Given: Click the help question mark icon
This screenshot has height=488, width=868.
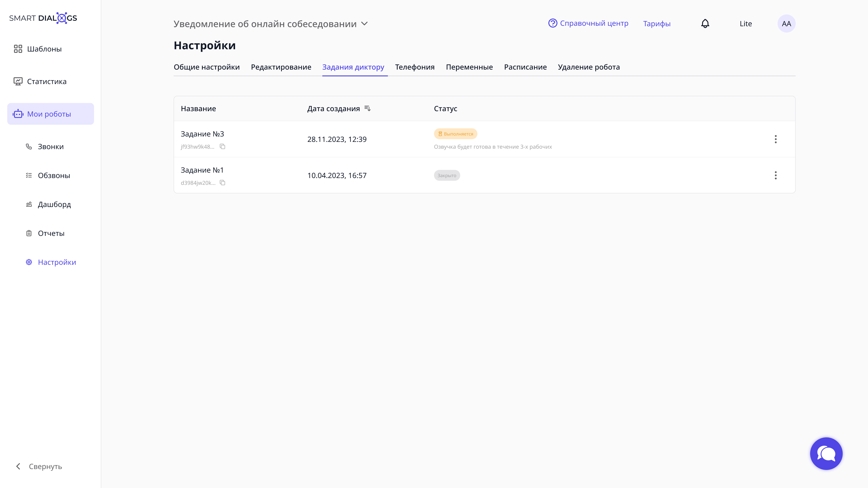Looking at the screenshot, I should (553, 23).
